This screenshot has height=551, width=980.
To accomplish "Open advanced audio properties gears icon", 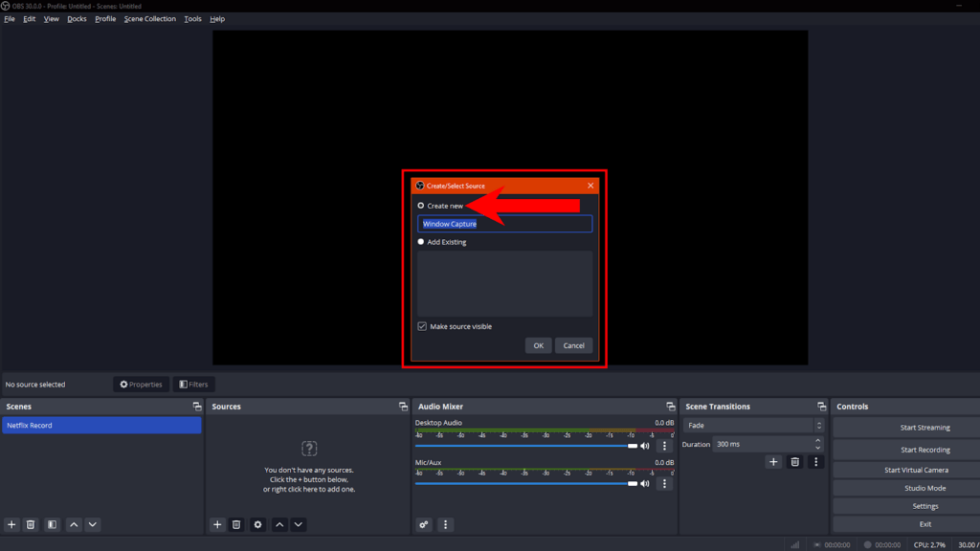I will (424, 525).
